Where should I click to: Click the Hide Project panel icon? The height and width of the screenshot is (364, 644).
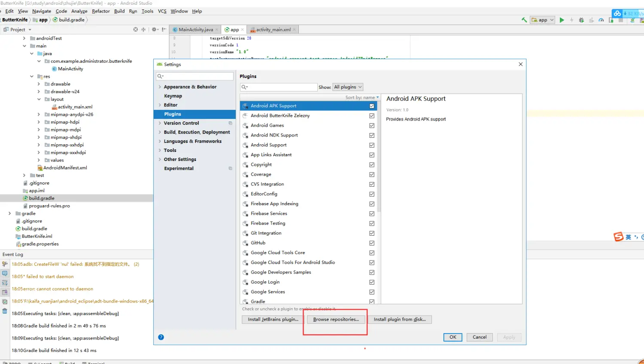(164, 29)
